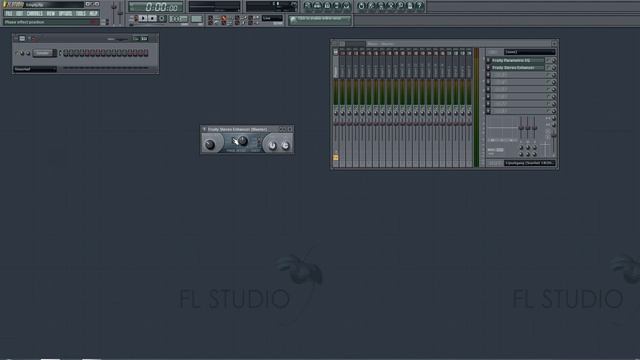Select the third empty mixer effect slot
This screenshot has width=640, height=360.
(518, 75)
